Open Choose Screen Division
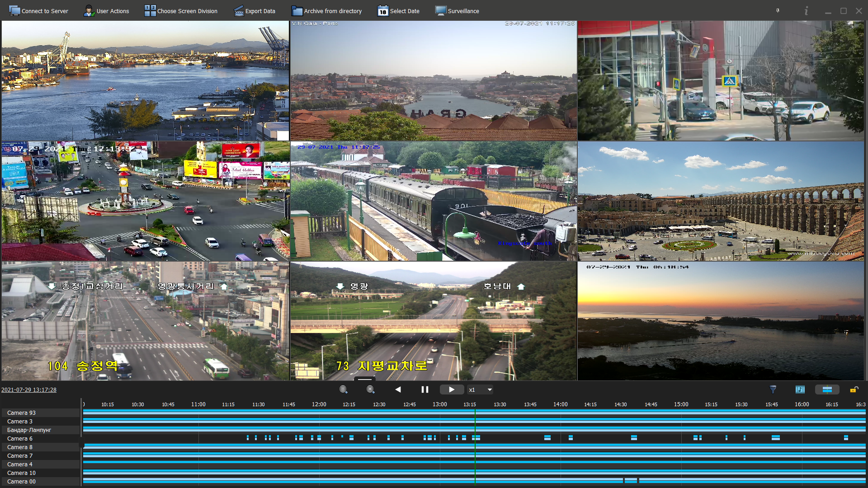The image size is (868, 488). tap(181, 11)
